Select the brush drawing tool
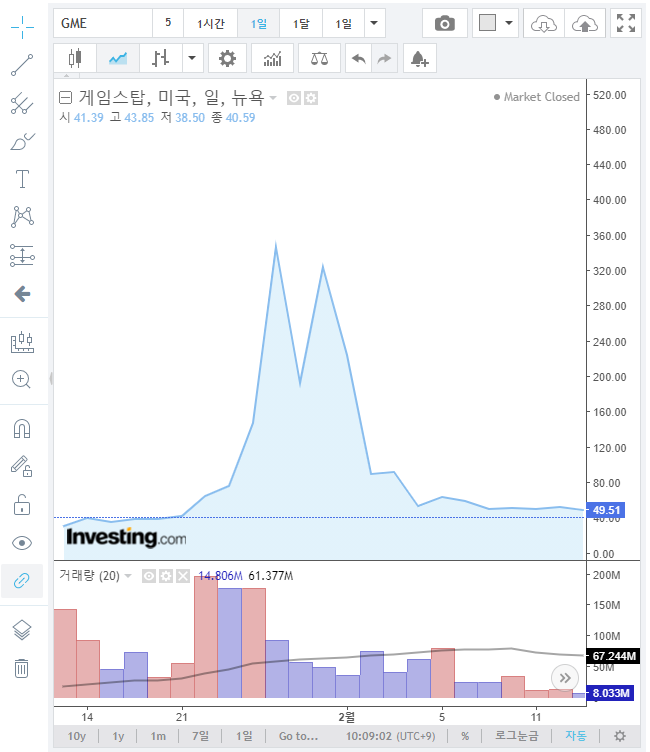Viewport: 650px width, 752px height. click(22, 141)
